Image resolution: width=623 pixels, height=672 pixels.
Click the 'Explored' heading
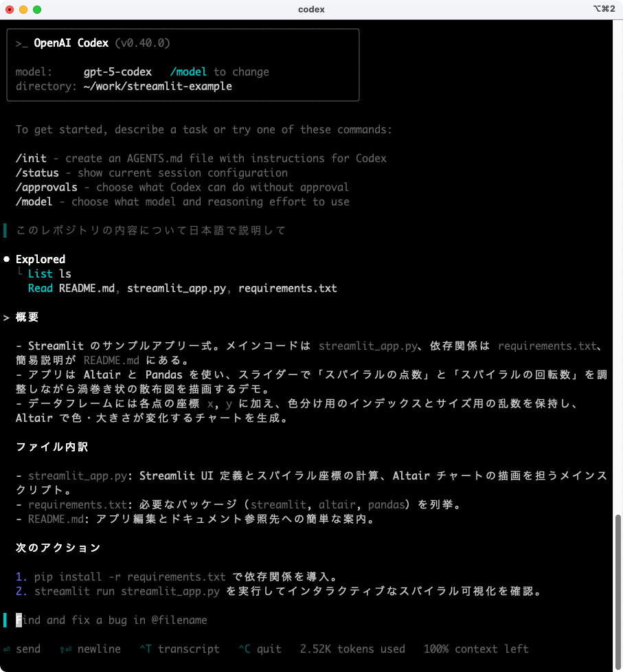(x=41, y=259)
